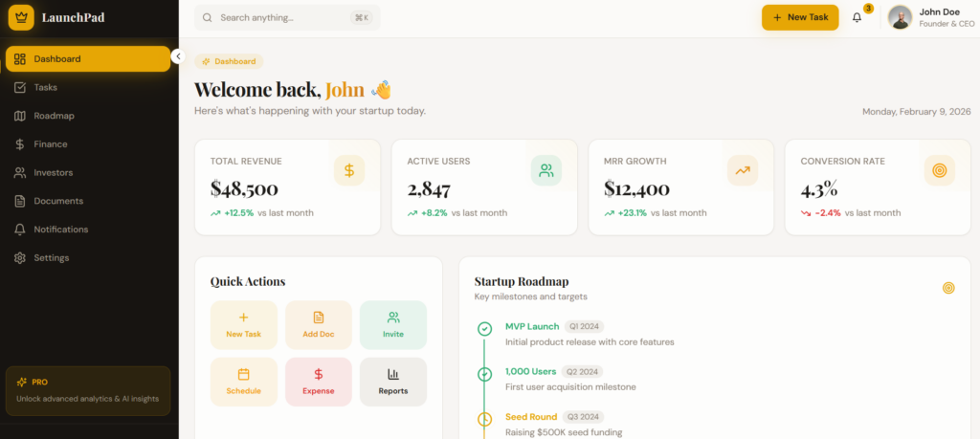Screen dimensions: 980x439
Task: Click the Search anything field
Action: 287,17
